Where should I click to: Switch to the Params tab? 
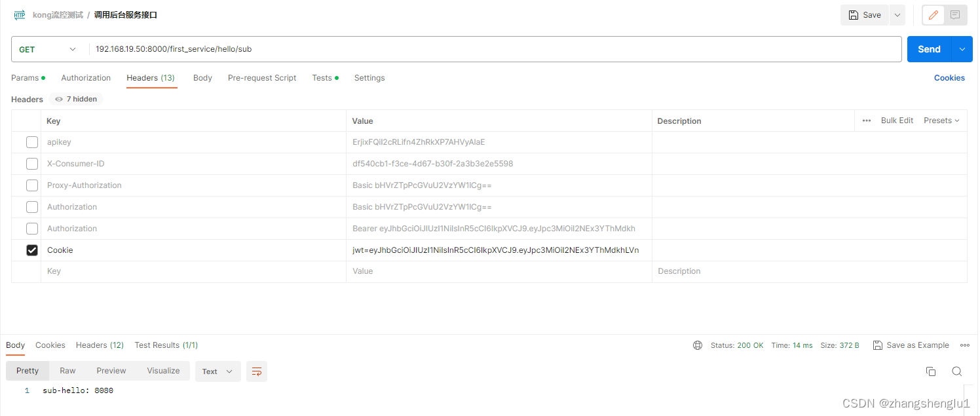28,78
